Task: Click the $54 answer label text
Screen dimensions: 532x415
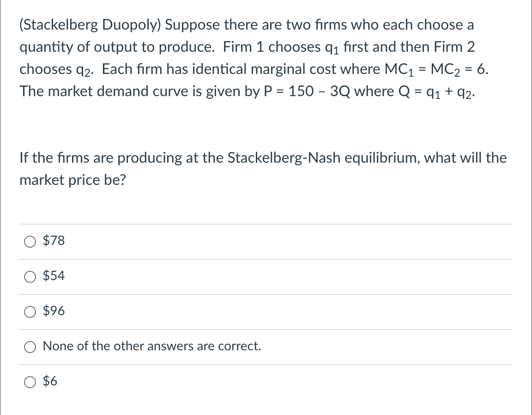Action: pos(53,276)
